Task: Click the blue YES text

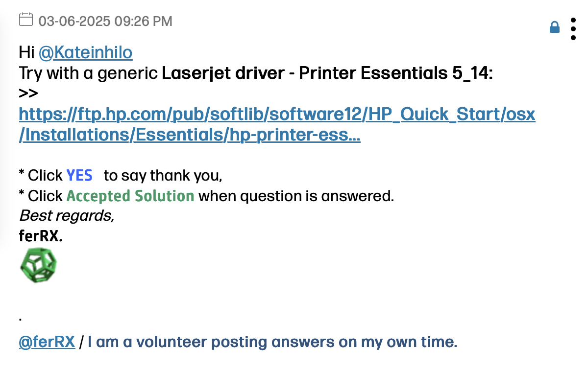Action: tap(79, 175)
